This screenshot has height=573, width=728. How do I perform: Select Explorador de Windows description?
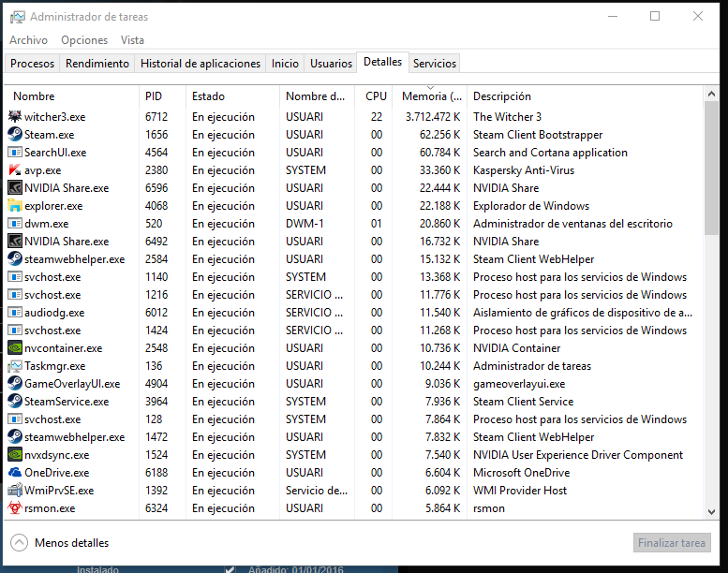530,206
